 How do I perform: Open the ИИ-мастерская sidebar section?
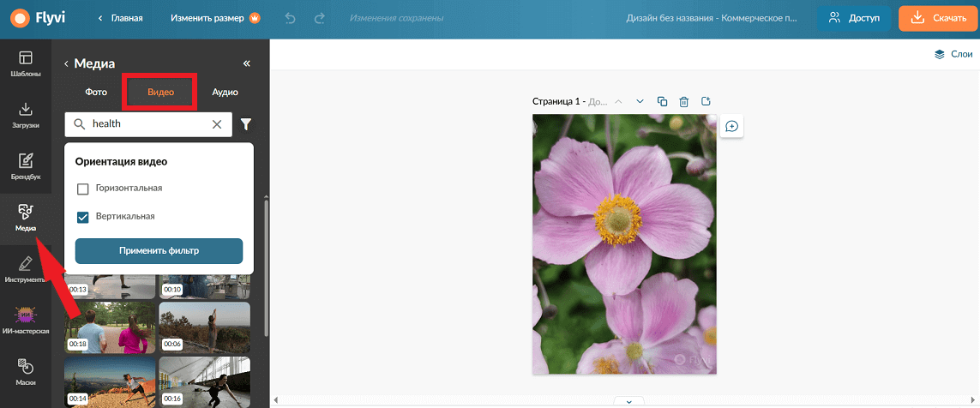tap(26, 320)
